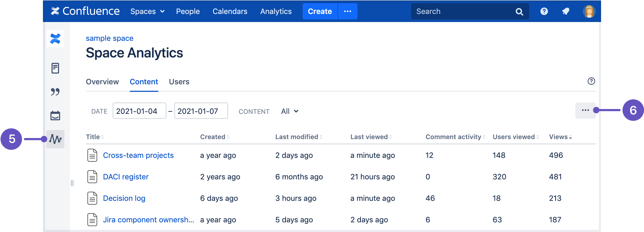Select users viewed value 320
The image size is (644, 232).
tap(499, 177)
